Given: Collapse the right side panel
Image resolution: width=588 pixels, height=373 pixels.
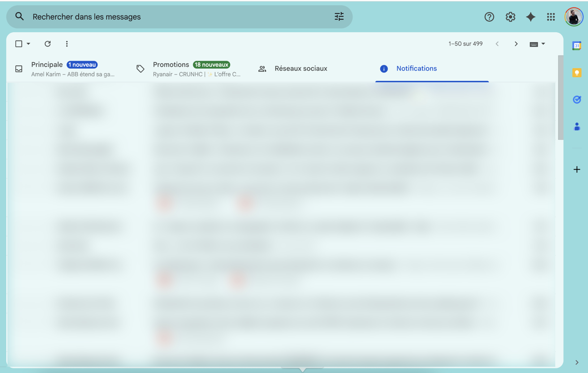Looking at the screenshot, I should (x=577, y=362).
